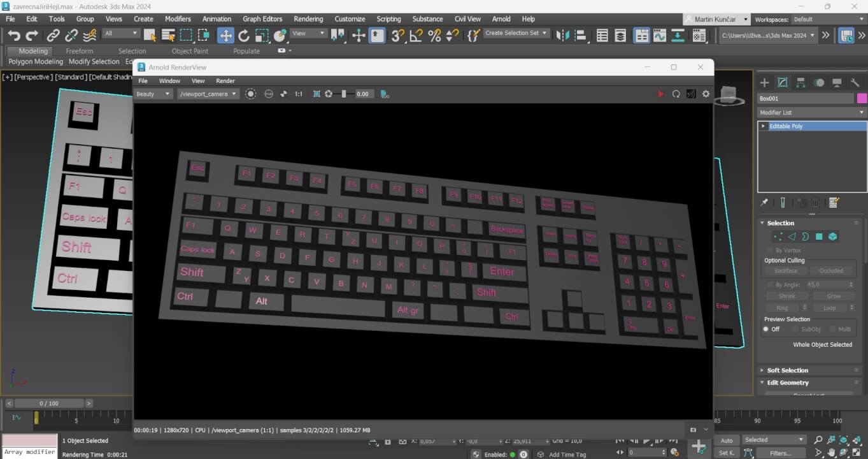Activate the Rotate tool
Screen dimensions: 868x459
point(244,36)
